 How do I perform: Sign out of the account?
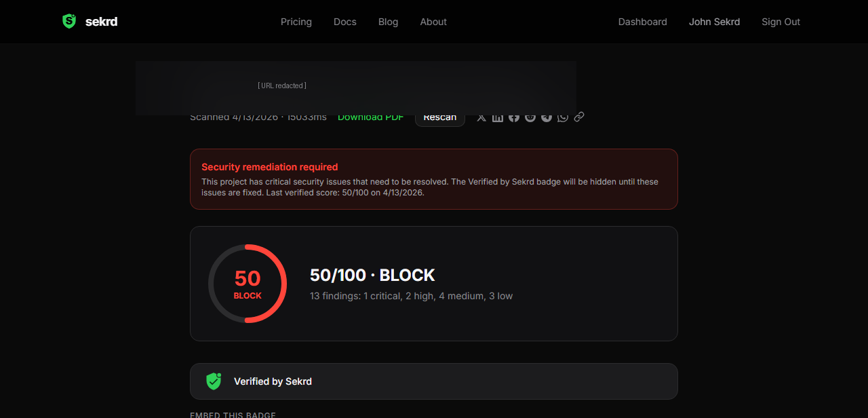coord(781,22)
